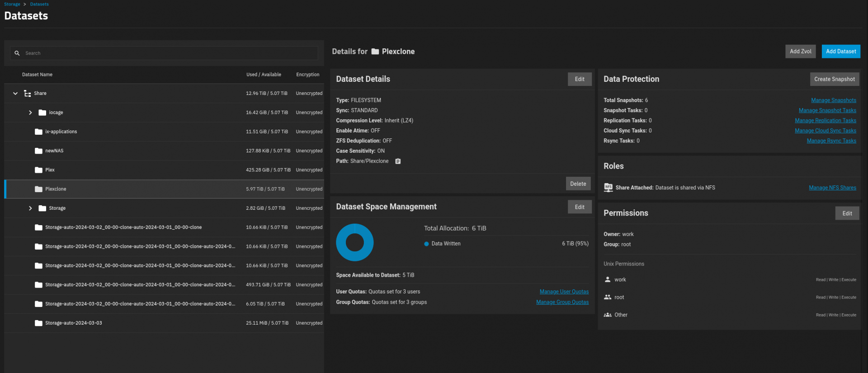
Task: Edit the Permissions card
Action: 847,213
